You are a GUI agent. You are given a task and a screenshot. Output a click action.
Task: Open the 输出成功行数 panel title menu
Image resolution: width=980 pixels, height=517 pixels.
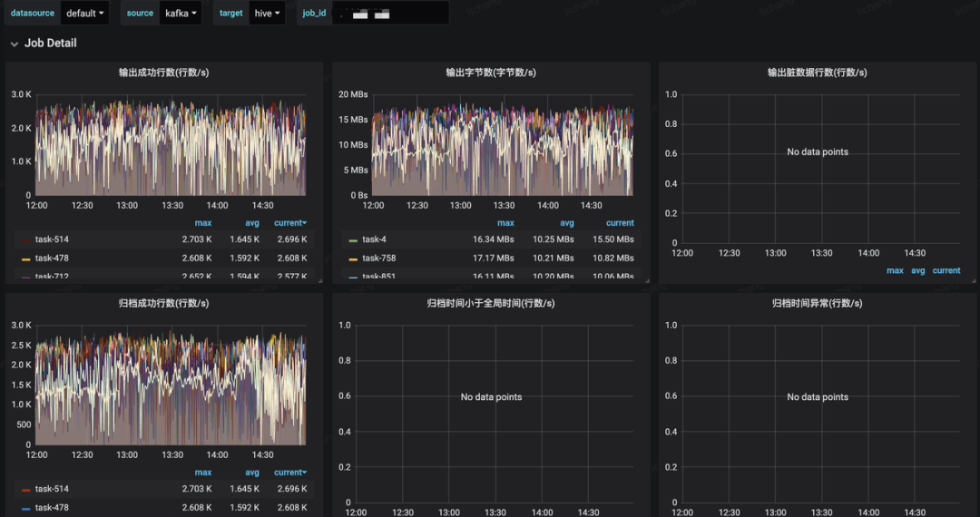[x=163, y=73]
